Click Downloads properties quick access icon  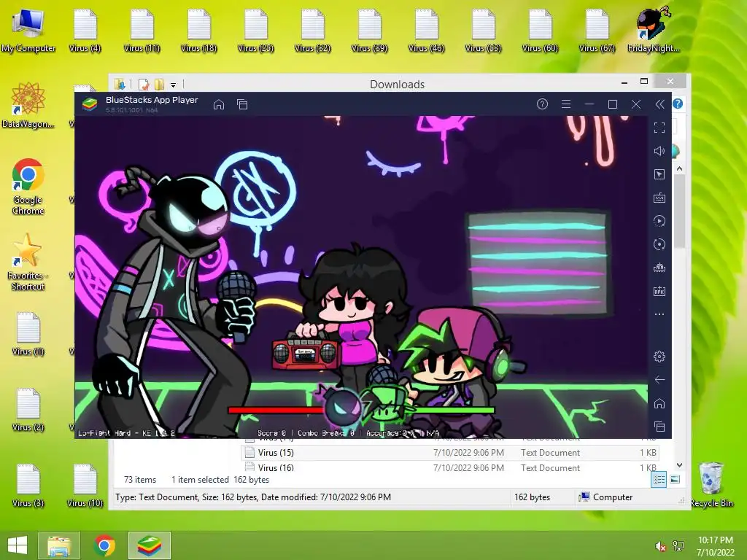click(144, 85)
